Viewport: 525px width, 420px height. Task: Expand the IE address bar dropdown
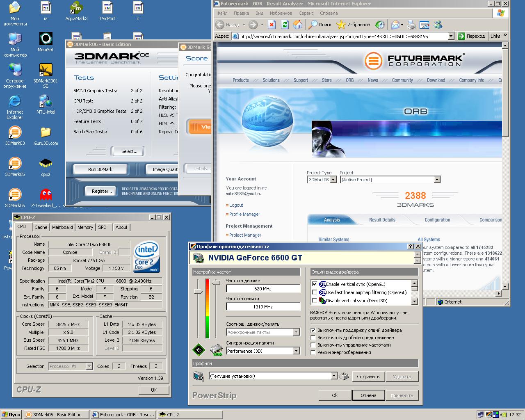(x=451, y=36)
